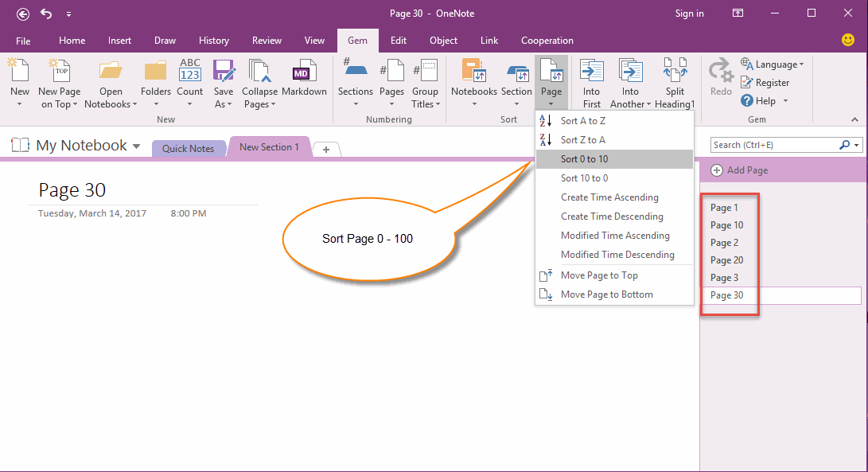868x472 pixels.
Task: Open the Help dropdown
Action: [765, 101]
